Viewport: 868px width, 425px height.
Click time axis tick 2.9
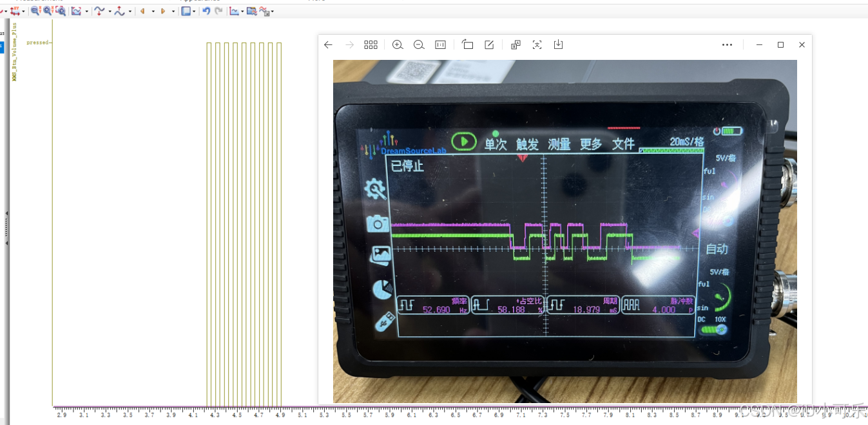pyautogui.click(x=62, y=416)
